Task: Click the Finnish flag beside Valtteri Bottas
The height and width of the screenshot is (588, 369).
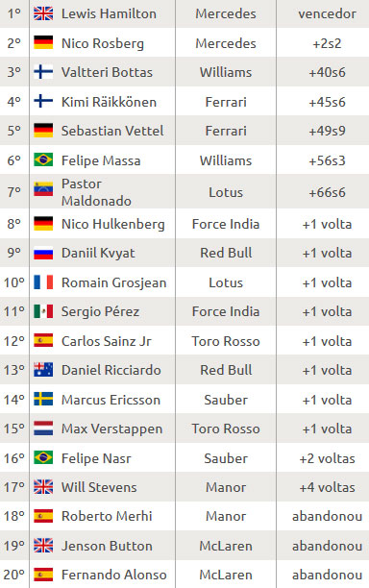Action: (x=43, y=72)
